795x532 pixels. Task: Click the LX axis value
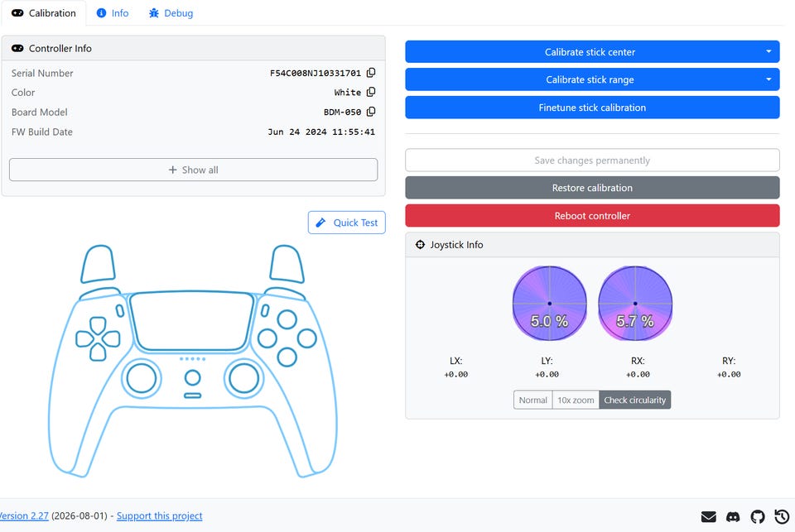click(x=455, y=375)
